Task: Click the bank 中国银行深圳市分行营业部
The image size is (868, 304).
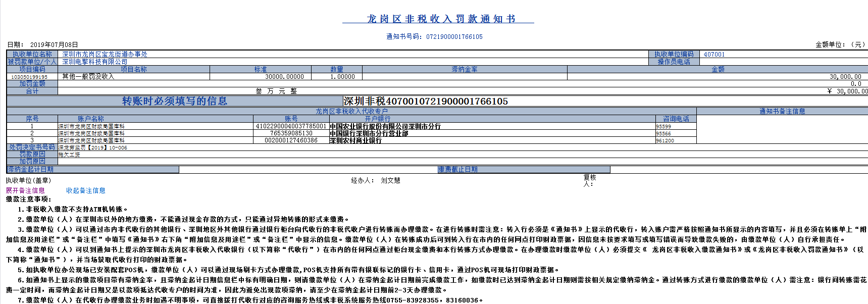Action: click(369, 133)
